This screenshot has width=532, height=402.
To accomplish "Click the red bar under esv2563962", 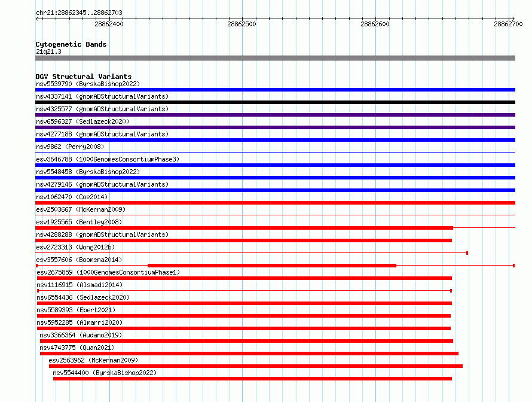I will click(256, 366).
